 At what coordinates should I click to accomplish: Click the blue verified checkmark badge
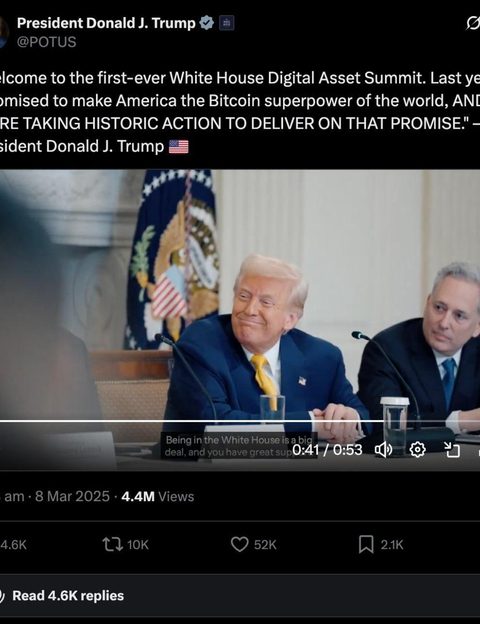tap(206, 23)
